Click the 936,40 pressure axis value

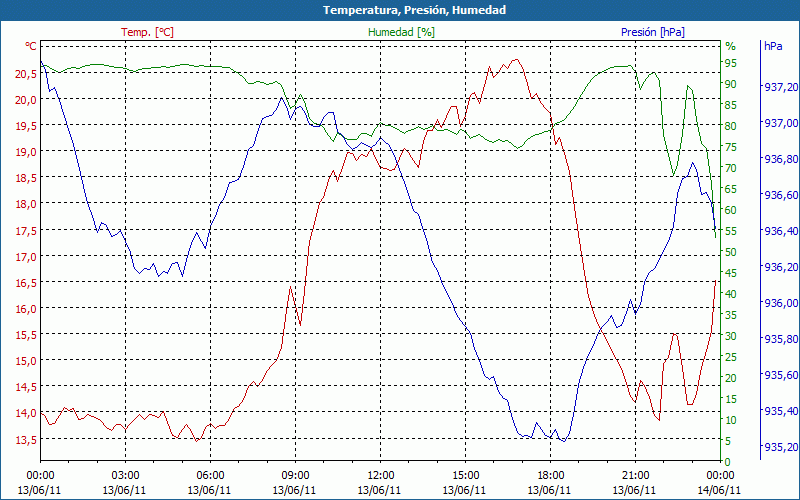pyautogui.click(x=781, y=231)
